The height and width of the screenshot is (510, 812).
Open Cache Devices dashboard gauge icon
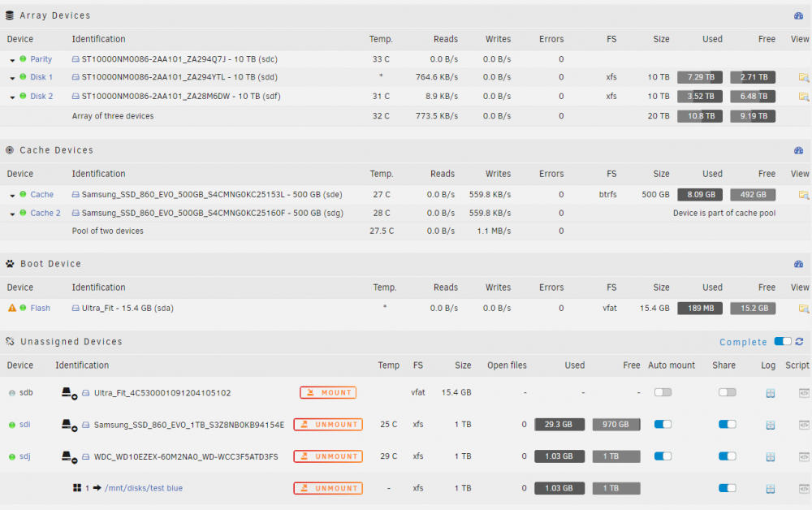798,150
